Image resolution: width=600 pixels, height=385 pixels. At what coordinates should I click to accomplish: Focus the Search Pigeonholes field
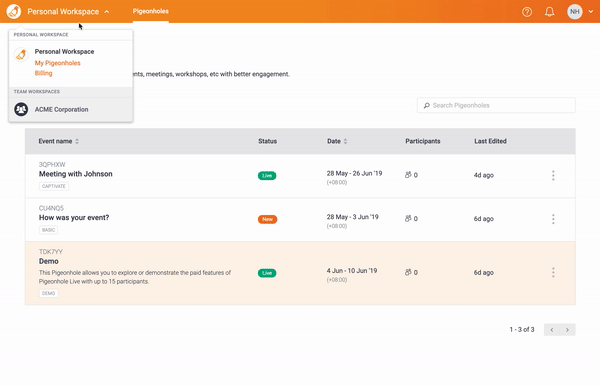point(496,105)
